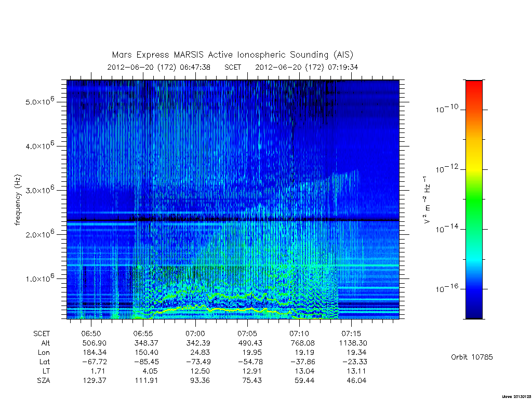Click local time value 1.71

pyautogui.click(x=98, y=371)
